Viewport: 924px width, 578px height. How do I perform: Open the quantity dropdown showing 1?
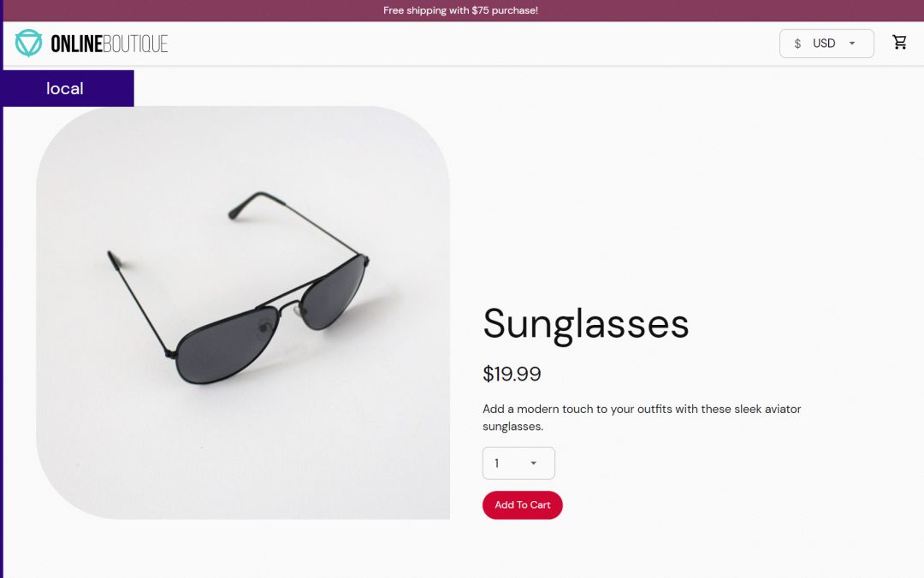point(518,463)
